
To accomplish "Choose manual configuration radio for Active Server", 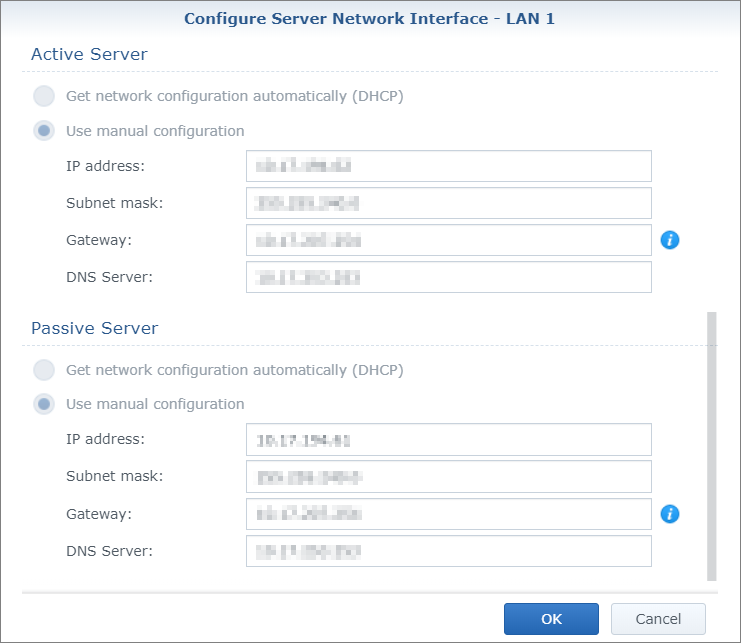I will [x=44, y=131].
